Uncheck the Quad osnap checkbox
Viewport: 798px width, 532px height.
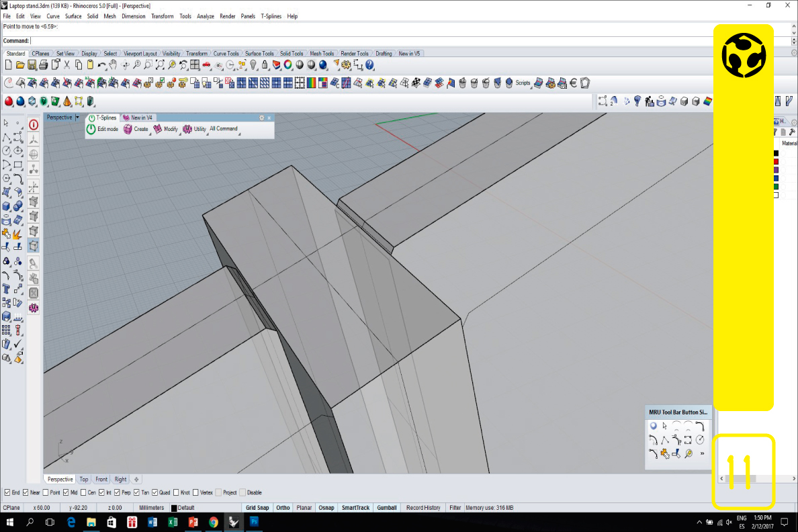(155, 492)
